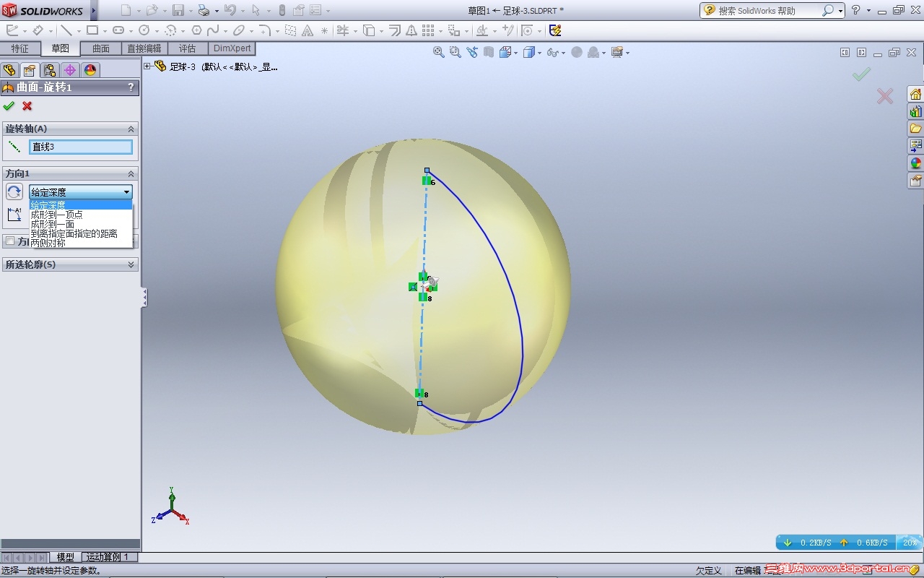This screenshot has width=924, height=578.
Task: Open File Explorer folder icon in task pane
Action: pyautogui.click(x=915, y=129)
